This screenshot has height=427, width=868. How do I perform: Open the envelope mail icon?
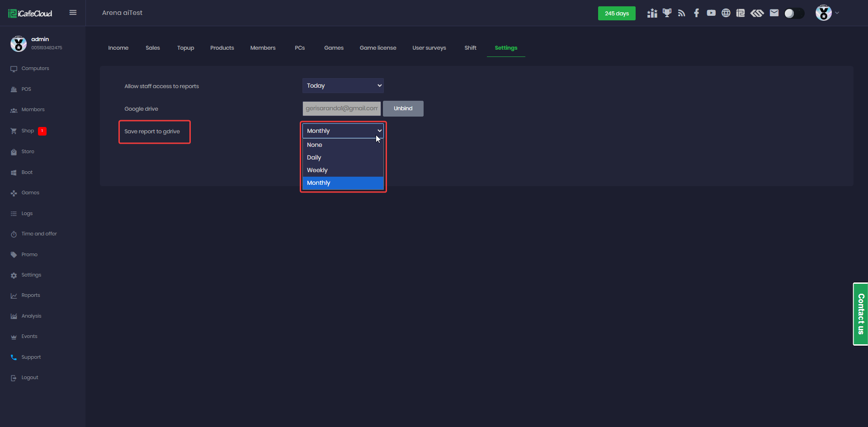774,13
